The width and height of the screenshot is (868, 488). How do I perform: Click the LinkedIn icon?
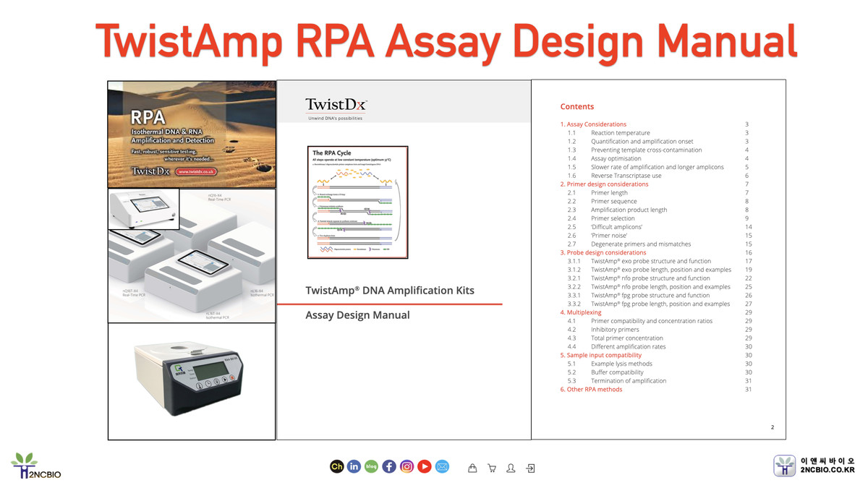click(x=354, y=467)
